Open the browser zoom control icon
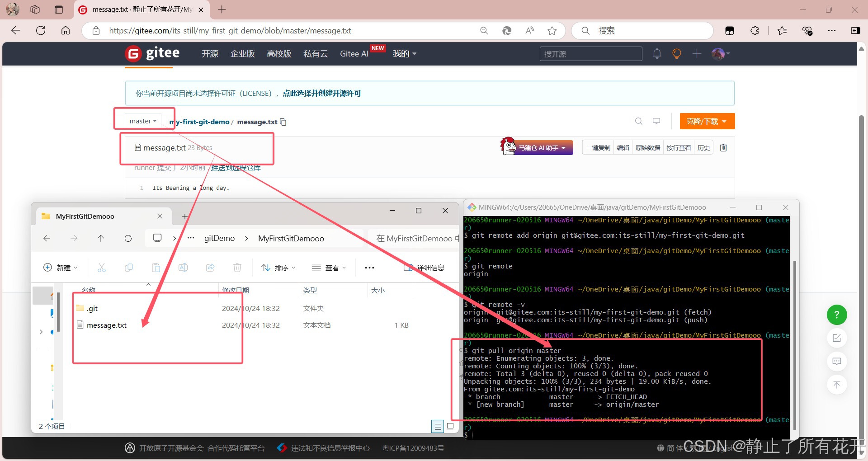 484,30
